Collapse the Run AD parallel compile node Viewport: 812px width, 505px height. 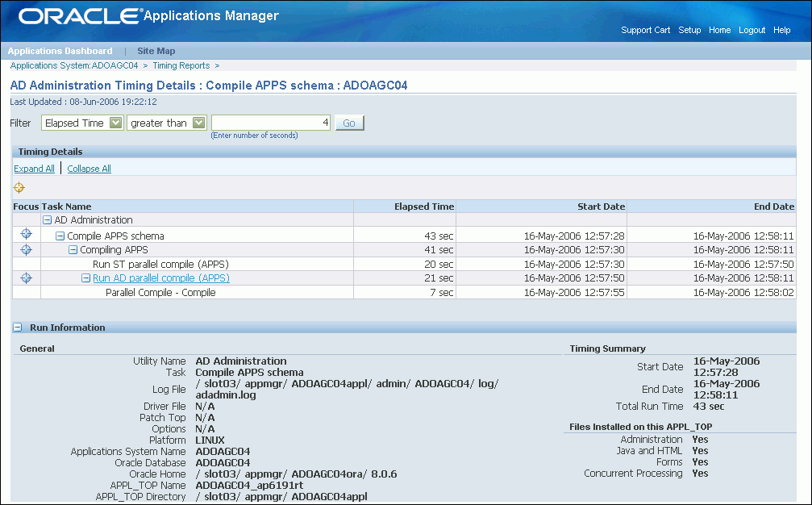86,278
